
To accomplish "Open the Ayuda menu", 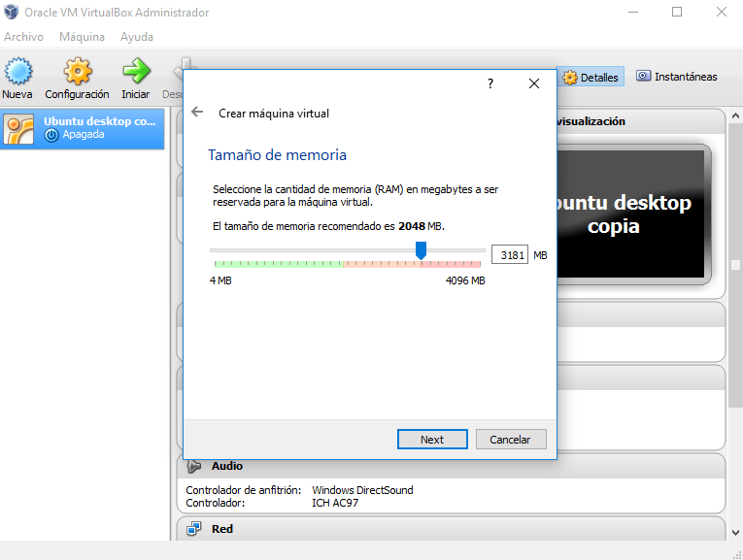I will coord(137,37).
